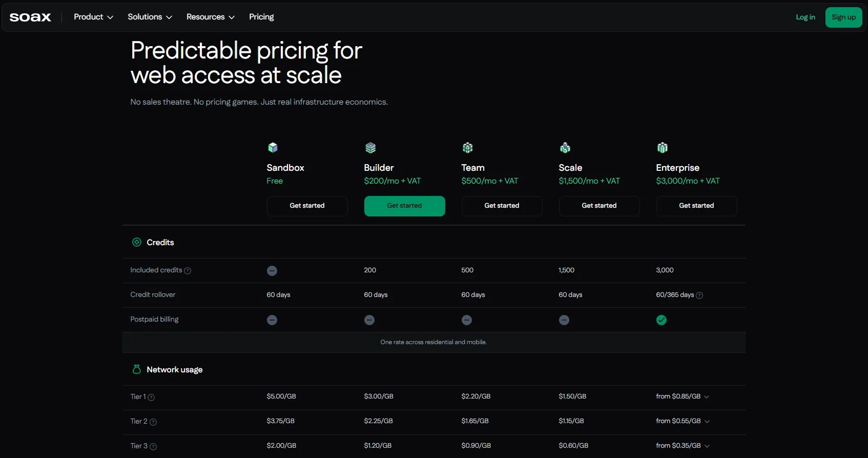The image size is (868, 458).
Task: Click the Builder $200/mo + VAT price
Action: tap(392, 181)
